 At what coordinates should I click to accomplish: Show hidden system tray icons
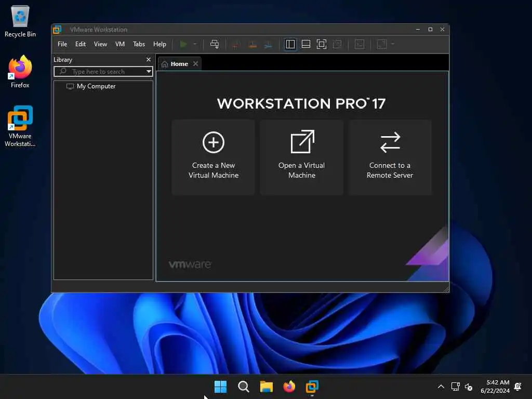(441, 387)
